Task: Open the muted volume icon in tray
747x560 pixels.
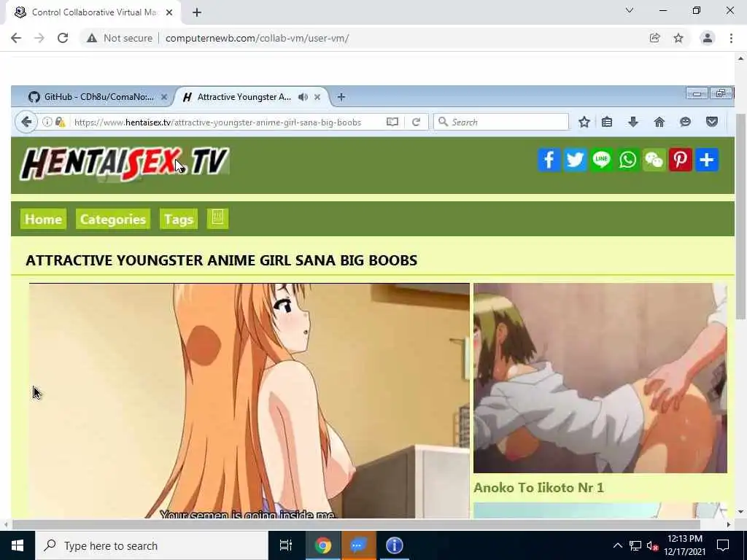Action: point(652,545)
